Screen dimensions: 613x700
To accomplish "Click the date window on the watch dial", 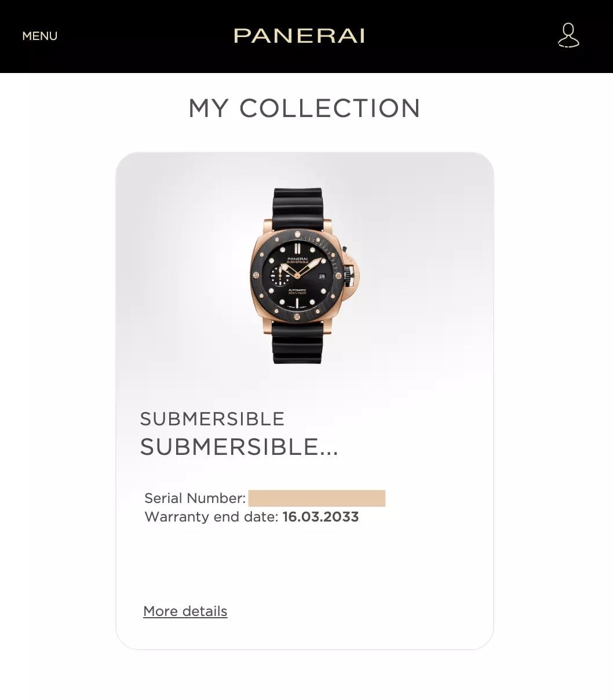I will [322, 276].
